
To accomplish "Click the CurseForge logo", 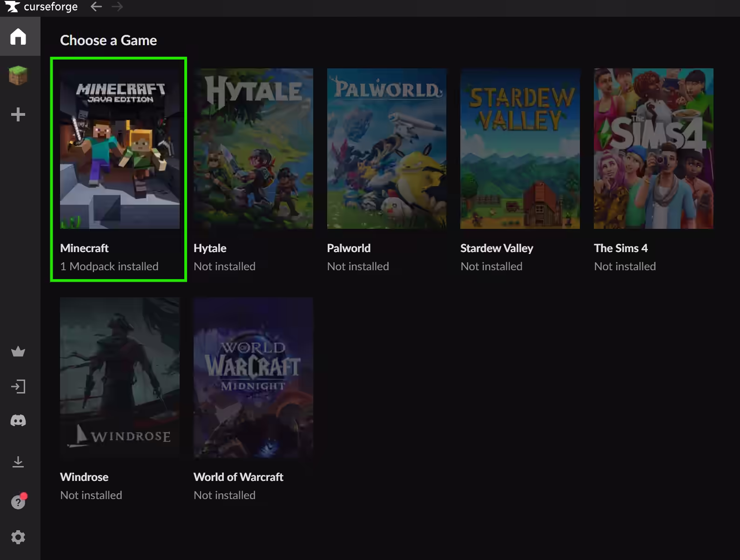I will click(41, 7).
